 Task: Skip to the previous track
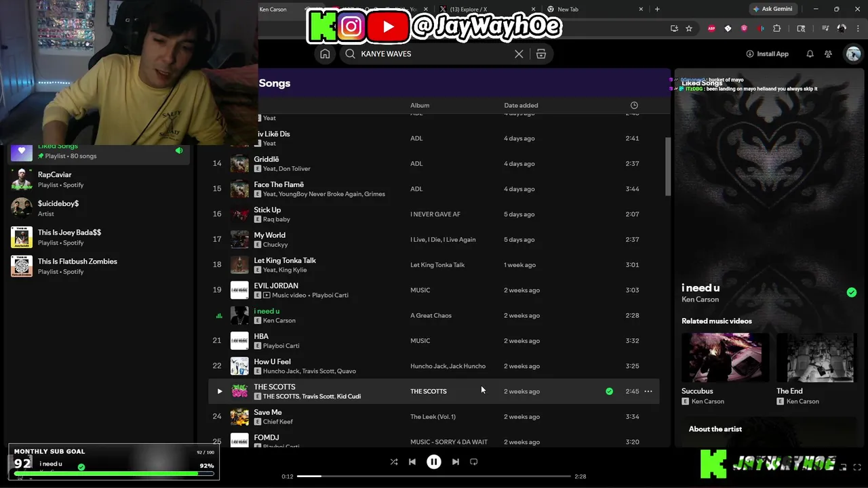coord(412,462)
